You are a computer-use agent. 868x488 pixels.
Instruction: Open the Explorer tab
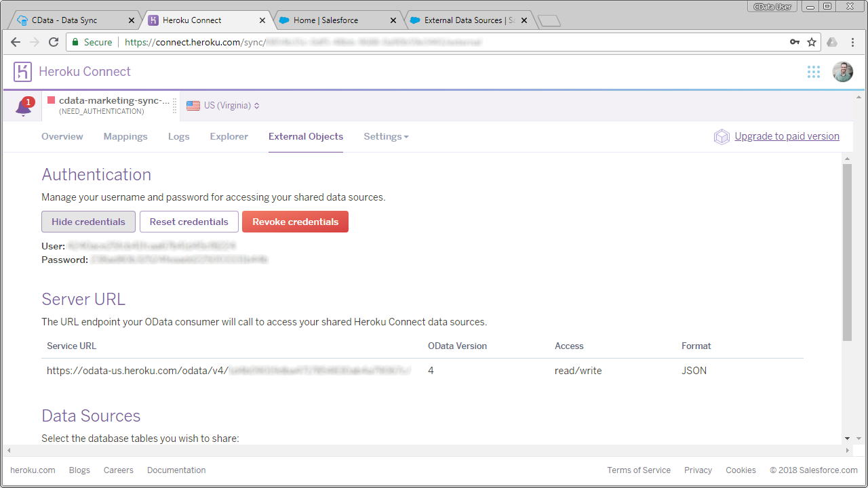(x=229, y=136)
